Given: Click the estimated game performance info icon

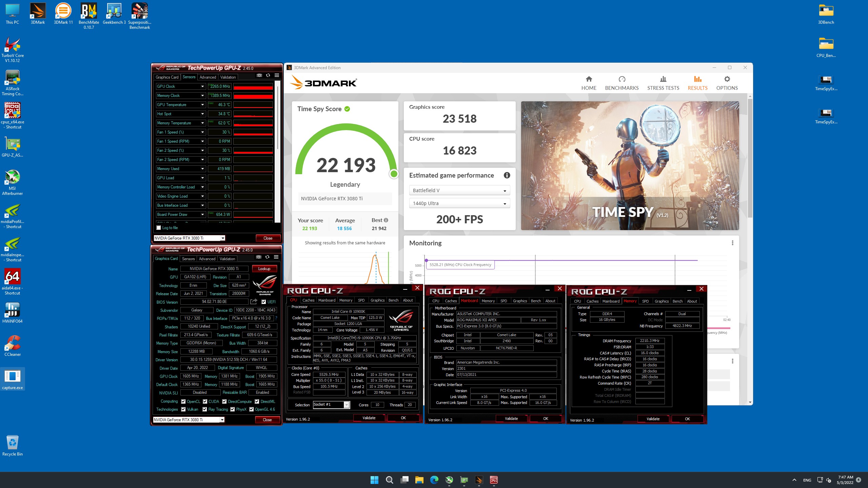Looking at the screenshot, I should coord(507,175).
